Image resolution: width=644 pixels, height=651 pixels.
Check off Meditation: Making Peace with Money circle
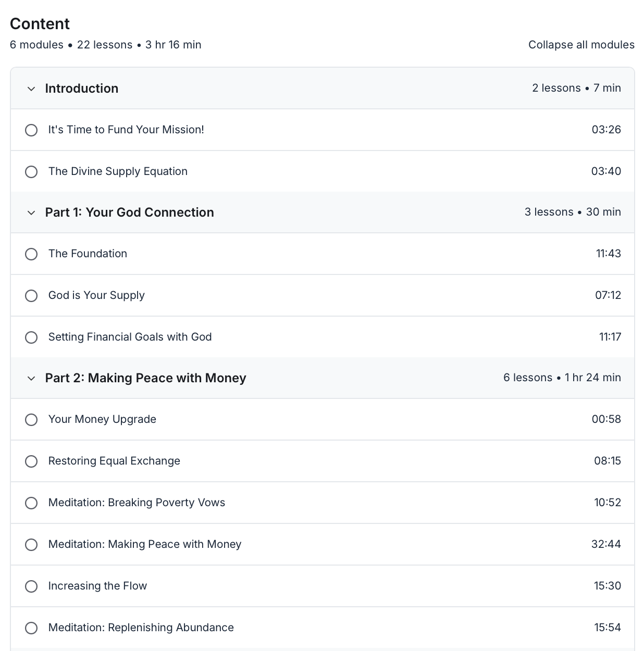tap(31, 544)
